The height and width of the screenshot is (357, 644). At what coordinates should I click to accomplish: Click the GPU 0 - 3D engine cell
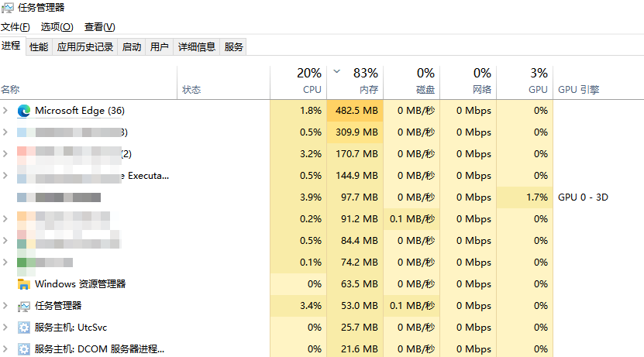pyautogui.click(x=583, y=197)
